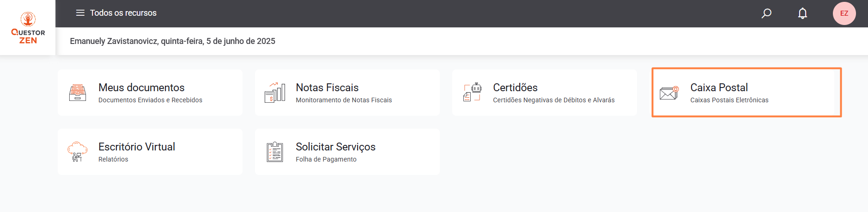Click the Caixa Postal envelope icon
868x212 pixels.
(x=669, y=93)
